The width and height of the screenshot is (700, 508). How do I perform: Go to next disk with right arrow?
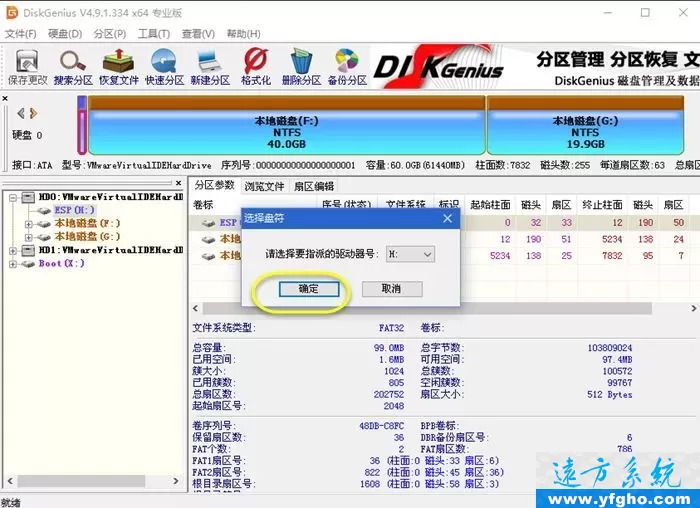point(33,113)
